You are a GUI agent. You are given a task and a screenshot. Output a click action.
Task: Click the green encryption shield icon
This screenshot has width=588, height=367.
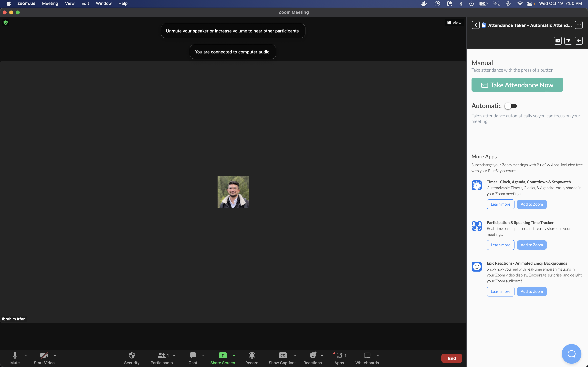click(6, 23)
